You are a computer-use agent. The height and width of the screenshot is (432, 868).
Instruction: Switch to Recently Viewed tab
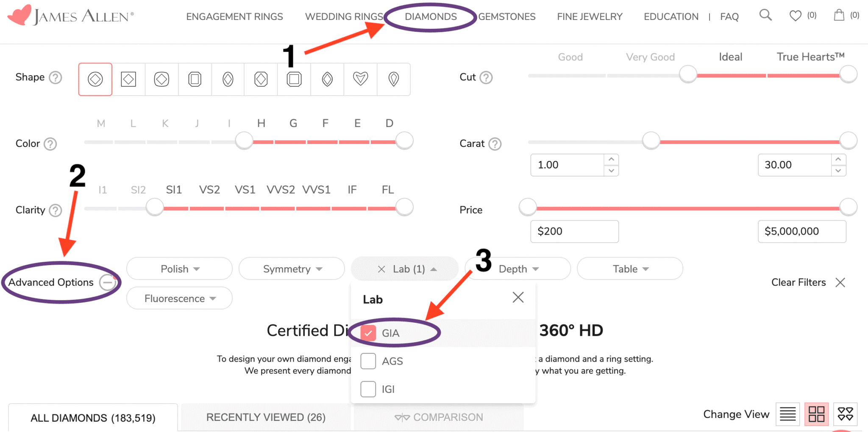(266, 417)
